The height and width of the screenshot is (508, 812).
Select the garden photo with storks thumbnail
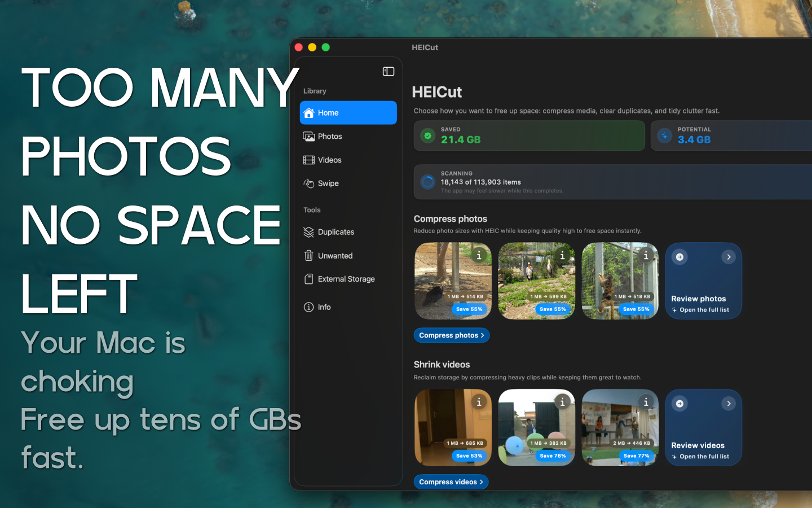coord(537,281)
